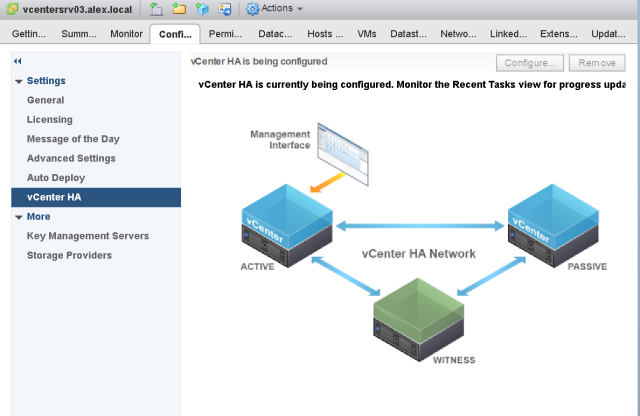The image size is (640, 416).
Task: Open the Summary tab
Action: [x=79, y=34]
